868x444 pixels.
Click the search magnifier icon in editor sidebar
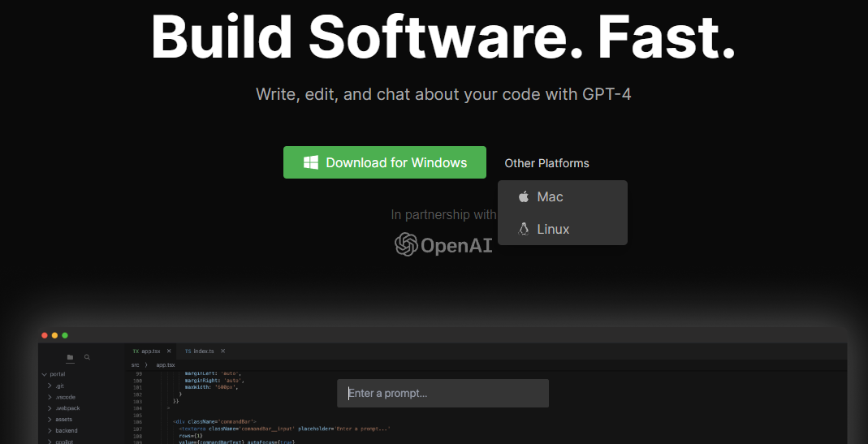[x=88, y=357]
